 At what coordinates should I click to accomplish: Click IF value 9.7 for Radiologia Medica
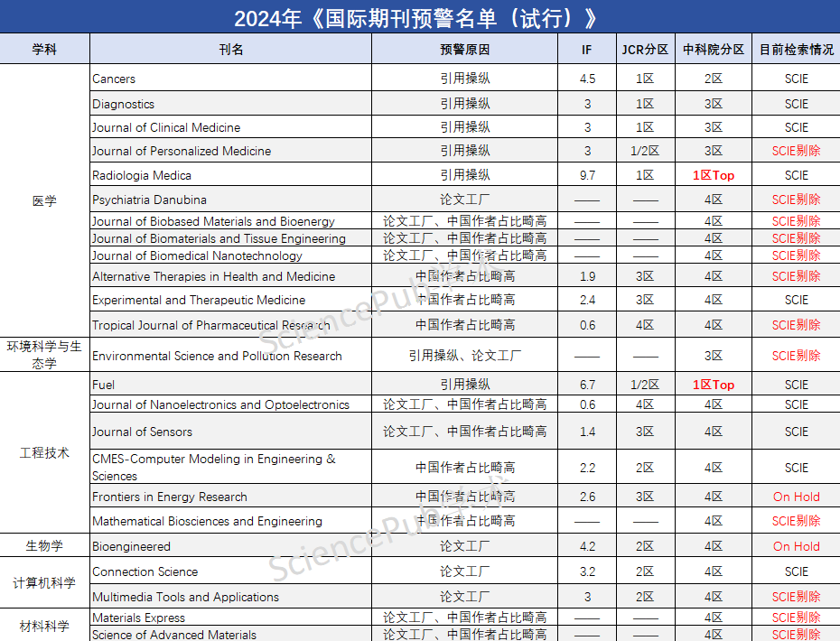coord(587,175)
